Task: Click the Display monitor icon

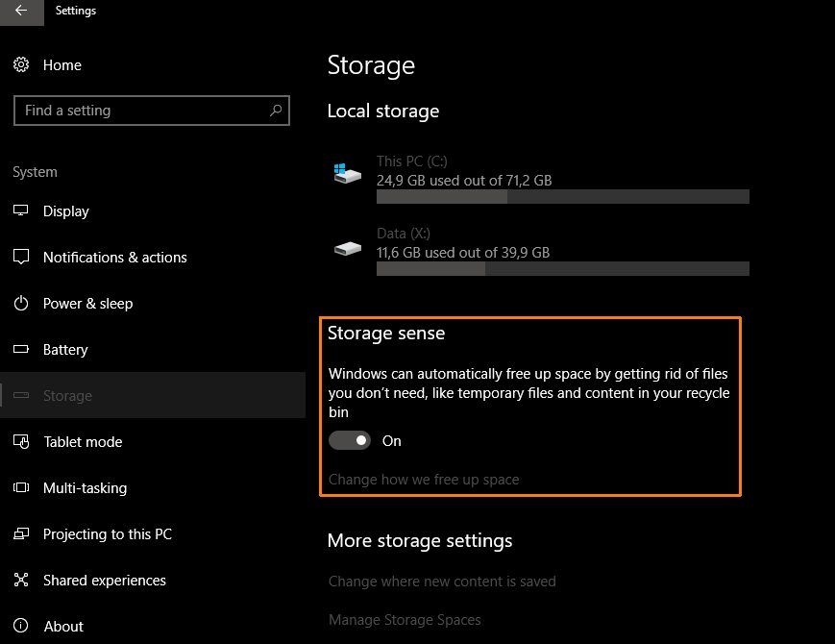Action: pyautogui.click(x=21, y=211)
